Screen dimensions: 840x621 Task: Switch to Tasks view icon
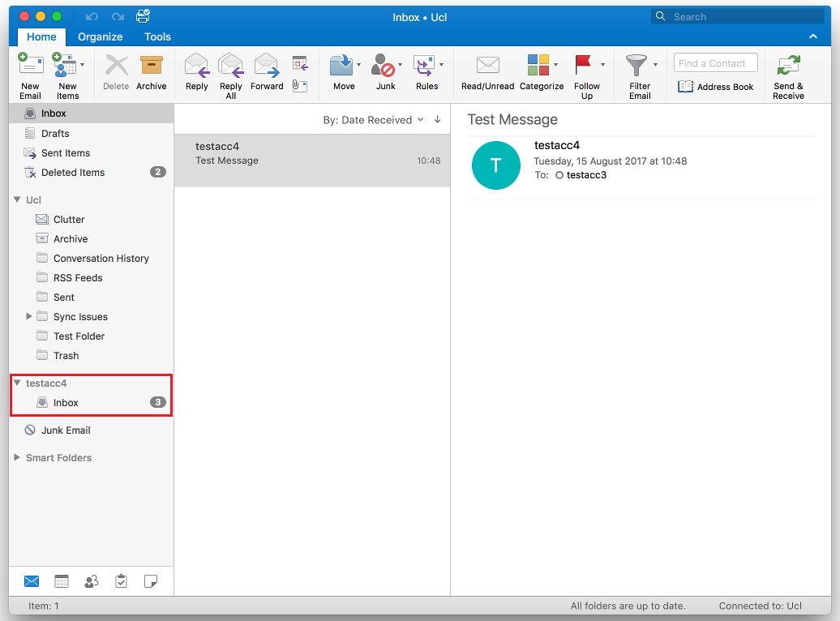(122, 581)
